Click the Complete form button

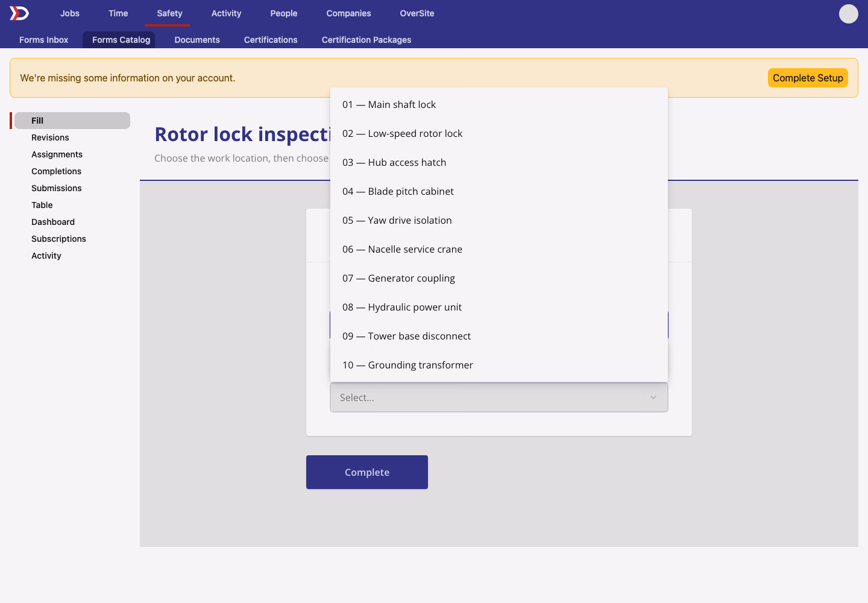coord(367,472)
